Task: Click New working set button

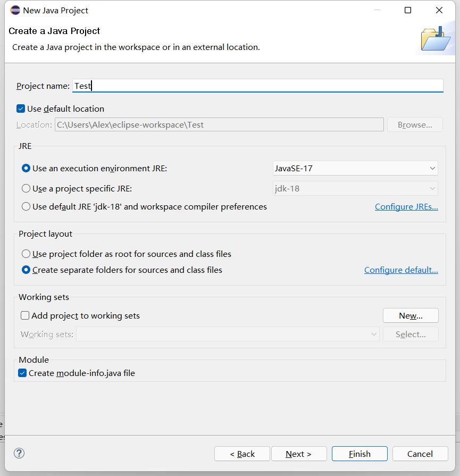Action: click(x=411, y=315)
